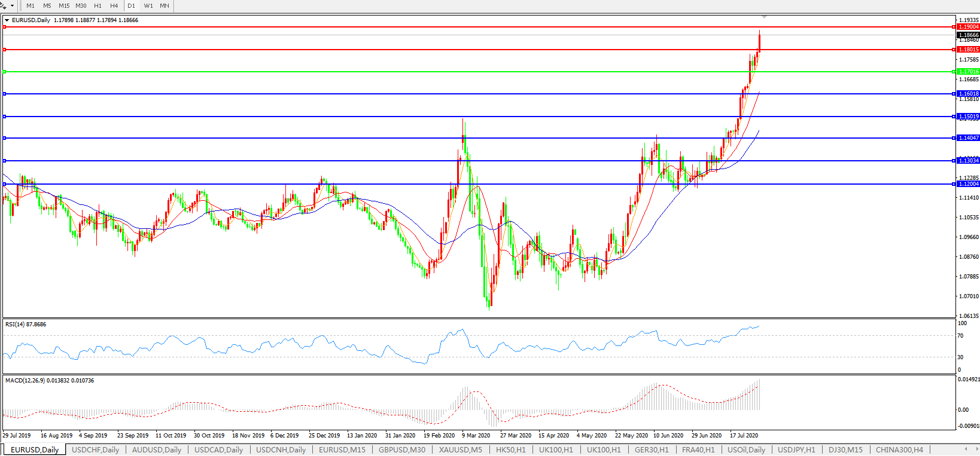Viewport: 980px width, 456px height.
Task: Set timeframe to H4
Action: 114,6
